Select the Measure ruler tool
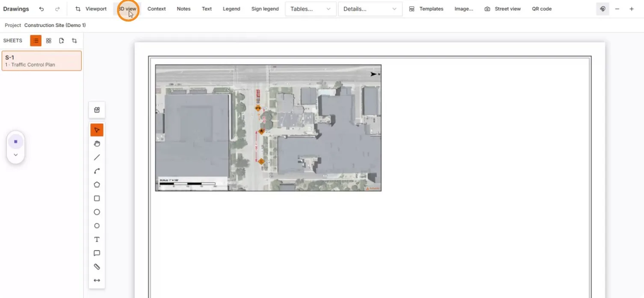 [x=97, y=267]
